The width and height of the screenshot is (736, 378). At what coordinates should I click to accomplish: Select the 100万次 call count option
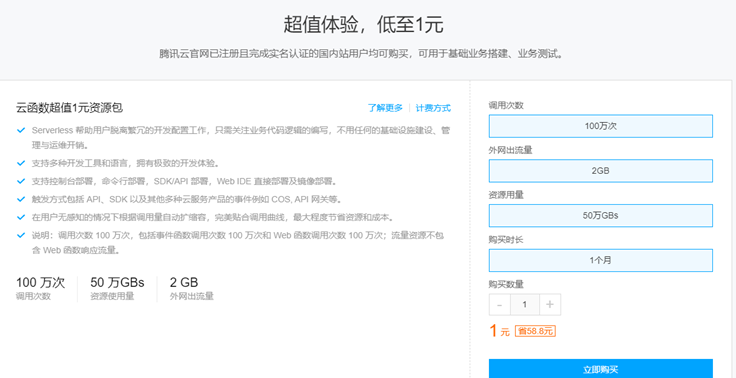[x=601, y=126]
